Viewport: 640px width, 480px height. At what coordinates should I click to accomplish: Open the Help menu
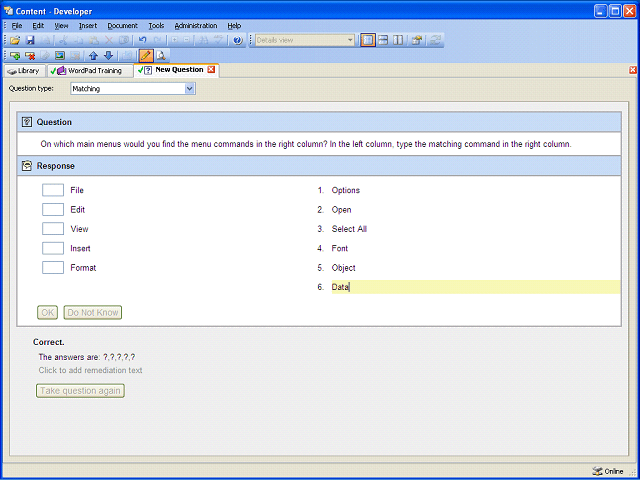point(234,26)
